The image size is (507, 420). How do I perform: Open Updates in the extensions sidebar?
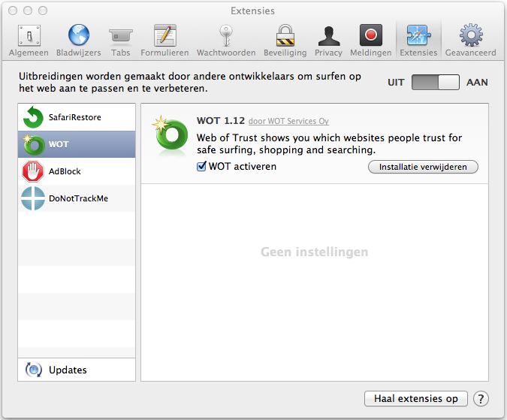(x=77, y=370)
